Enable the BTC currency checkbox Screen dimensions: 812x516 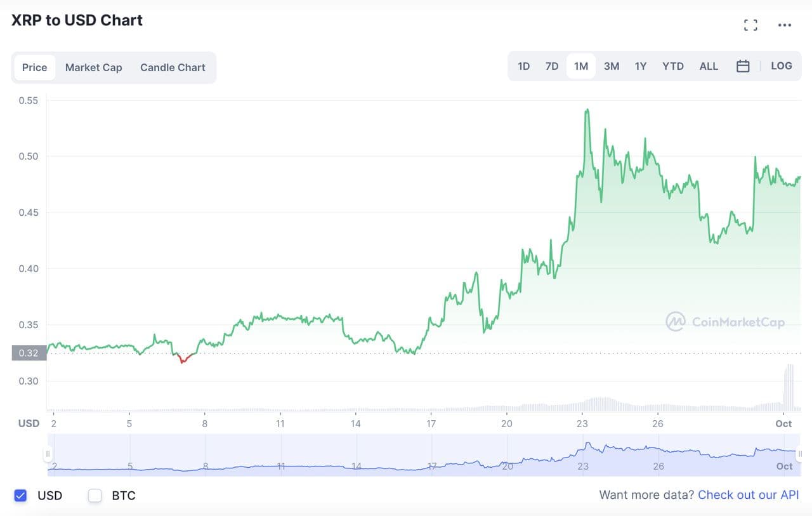pos(95,496)
